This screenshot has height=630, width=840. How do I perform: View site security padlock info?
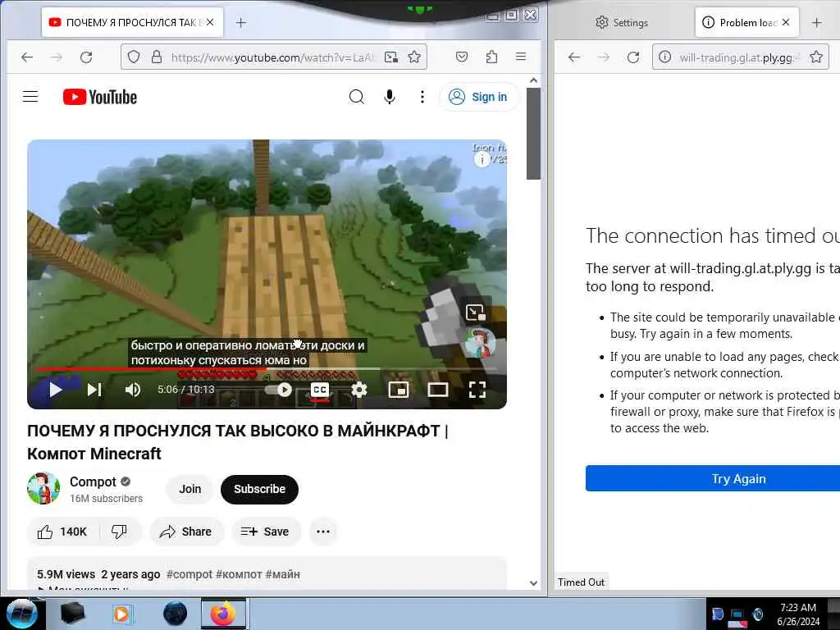157,57
